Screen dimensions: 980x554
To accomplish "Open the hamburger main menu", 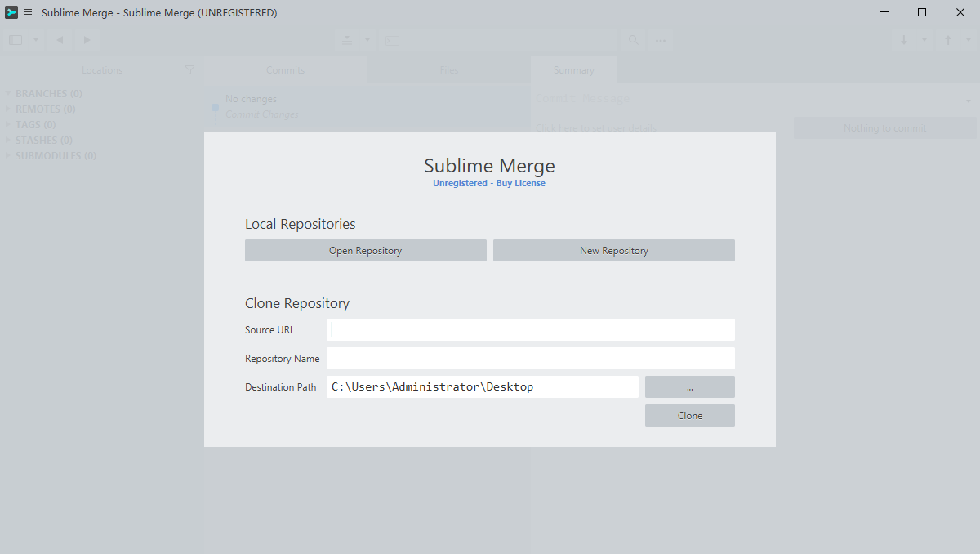I will [28, 12].
